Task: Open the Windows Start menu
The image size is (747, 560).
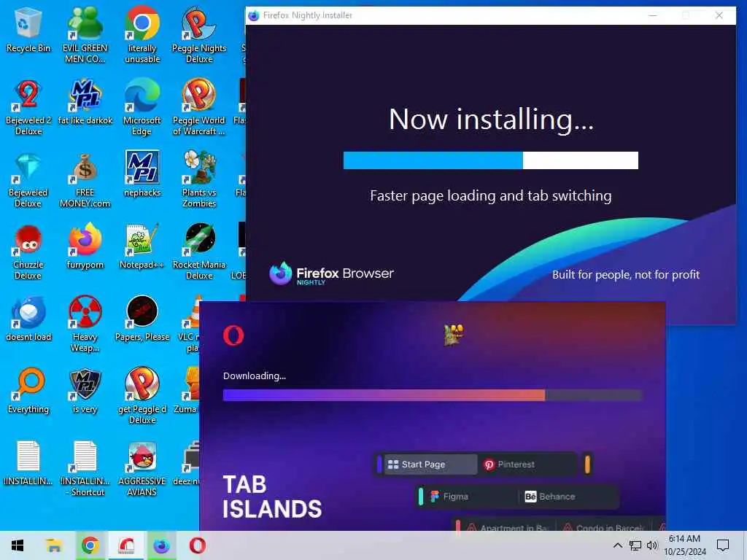Action: click(x=18, y=545)
